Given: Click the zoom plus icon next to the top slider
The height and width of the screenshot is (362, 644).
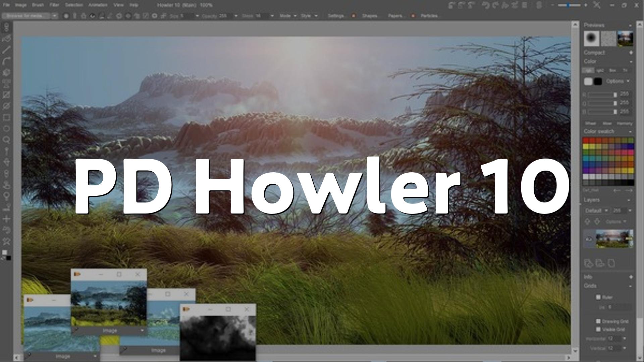Looking at the screenshot, I should point(586,5).
